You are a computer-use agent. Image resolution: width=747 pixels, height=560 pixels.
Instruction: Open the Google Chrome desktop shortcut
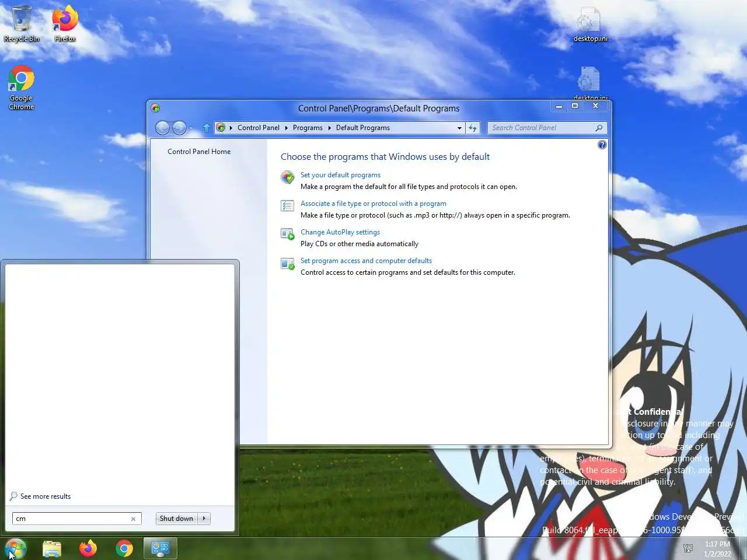pos(22,87)
